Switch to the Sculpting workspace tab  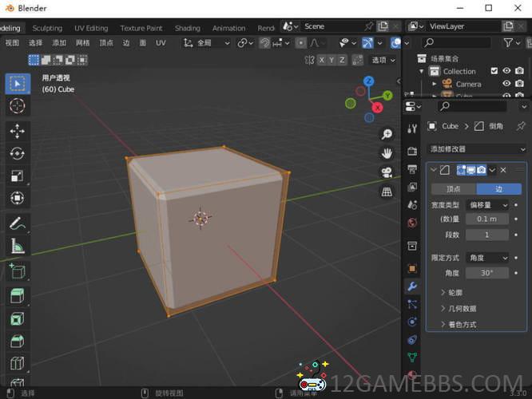point(47,28)
